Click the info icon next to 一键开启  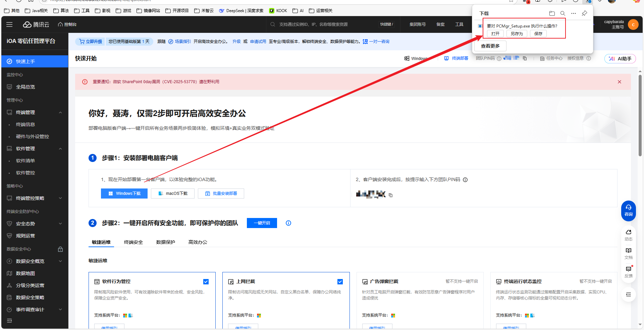(x=288, y=223)
